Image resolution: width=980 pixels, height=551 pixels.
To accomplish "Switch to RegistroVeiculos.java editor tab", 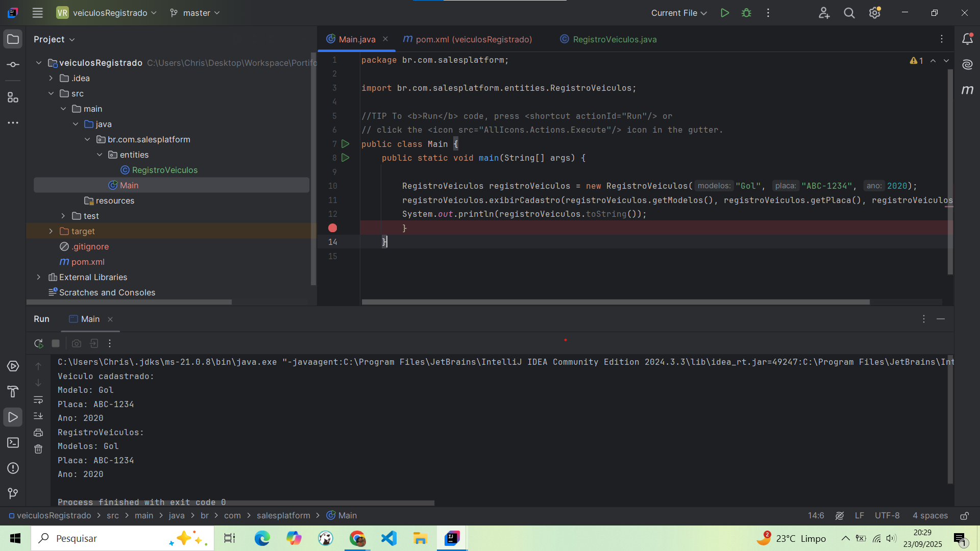I will [608, 39].
